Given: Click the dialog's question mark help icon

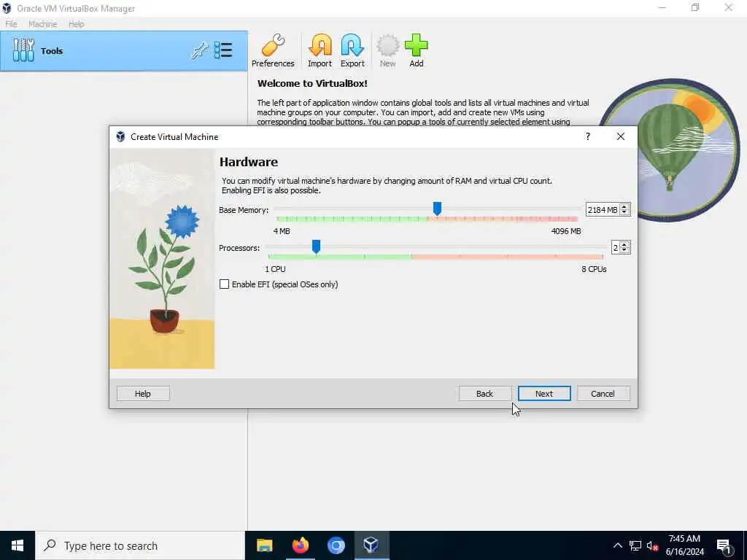Looking at the screenshot, I should [588, 136].
